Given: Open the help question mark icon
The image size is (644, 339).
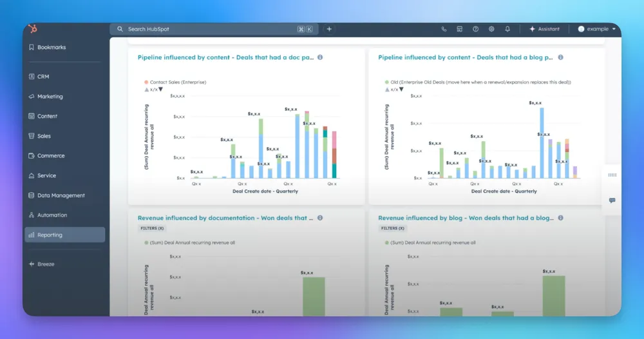Looking at the screenshot, I should point(475,29).
